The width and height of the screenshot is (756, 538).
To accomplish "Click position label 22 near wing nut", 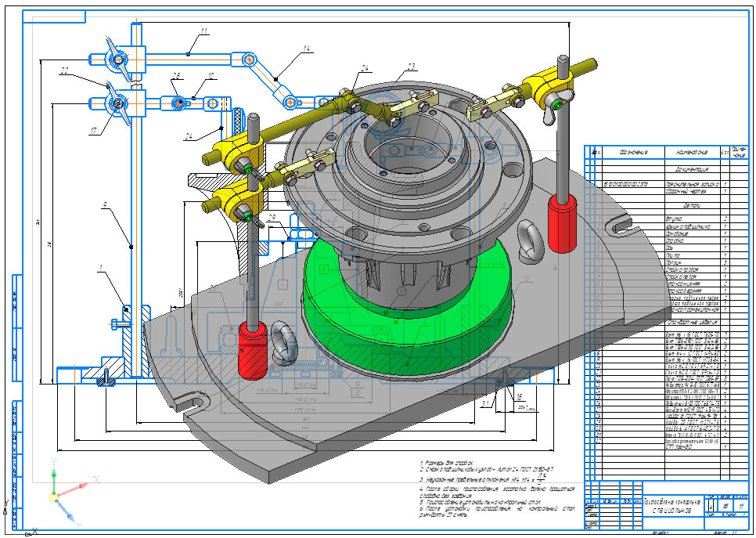I will point(64,71).
